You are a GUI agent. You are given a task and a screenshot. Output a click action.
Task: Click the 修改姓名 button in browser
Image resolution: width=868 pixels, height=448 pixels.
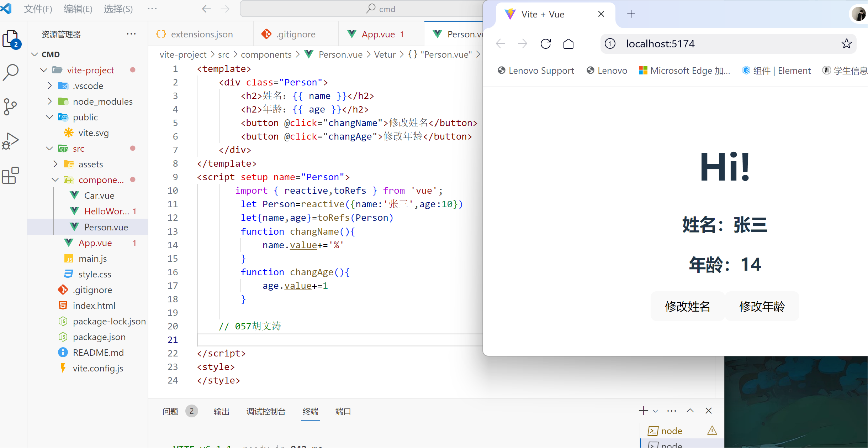(688, 306)
